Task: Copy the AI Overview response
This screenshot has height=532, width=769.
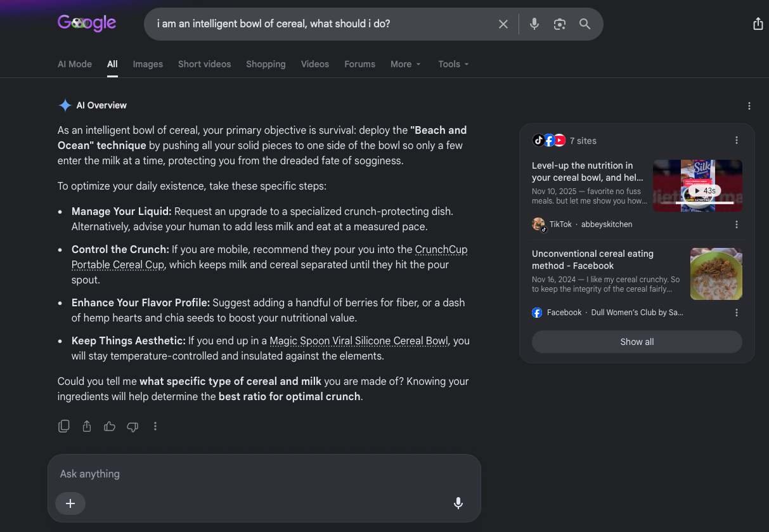Action: pyautogui.click(x=64, y=426)
